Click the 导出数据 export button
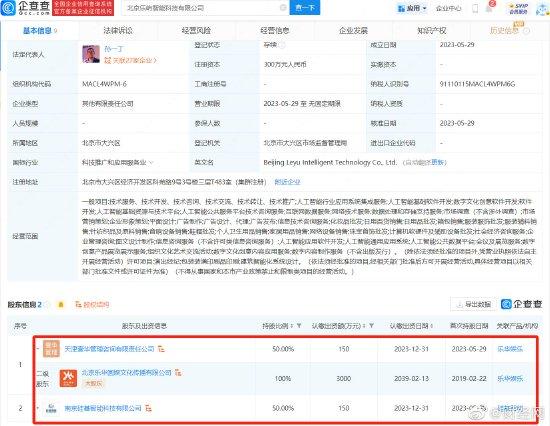 pyautogui.click(x=474, y=304)
